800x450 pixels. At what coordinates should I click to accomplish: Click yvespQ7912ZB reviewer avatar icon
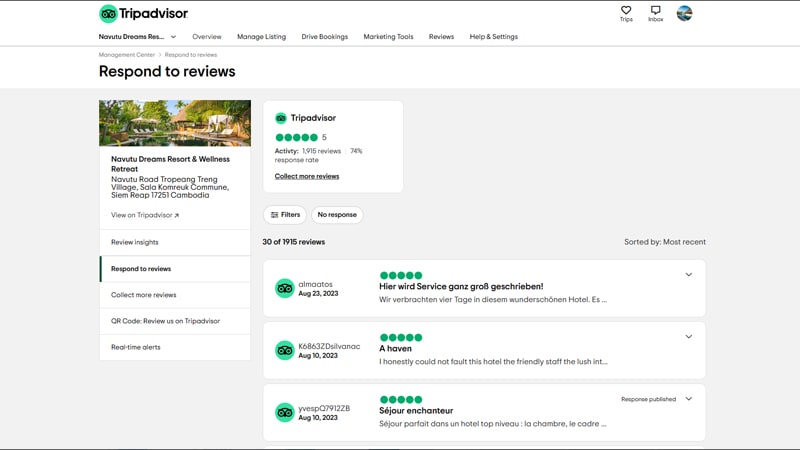[284, 413]
